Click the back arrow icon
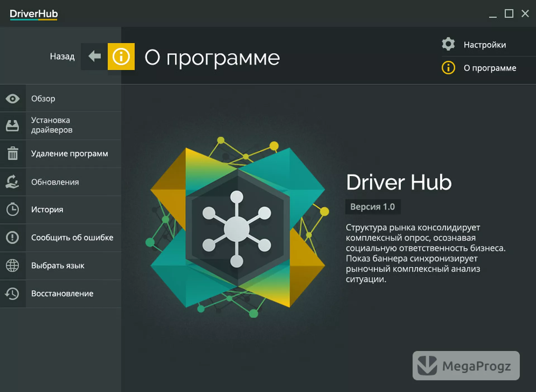 pos(94,56)
